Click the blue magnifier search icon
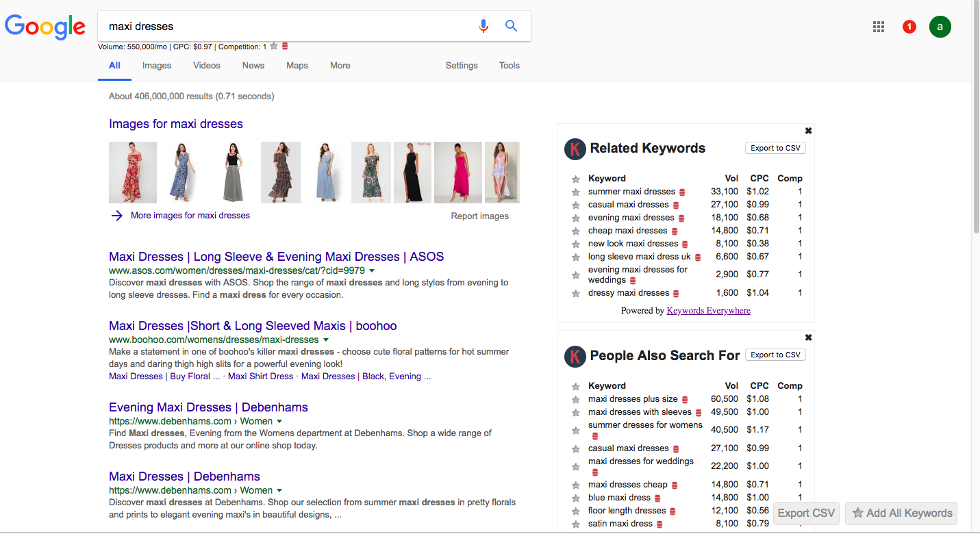980x534 pixels. [x=511, y=26]
